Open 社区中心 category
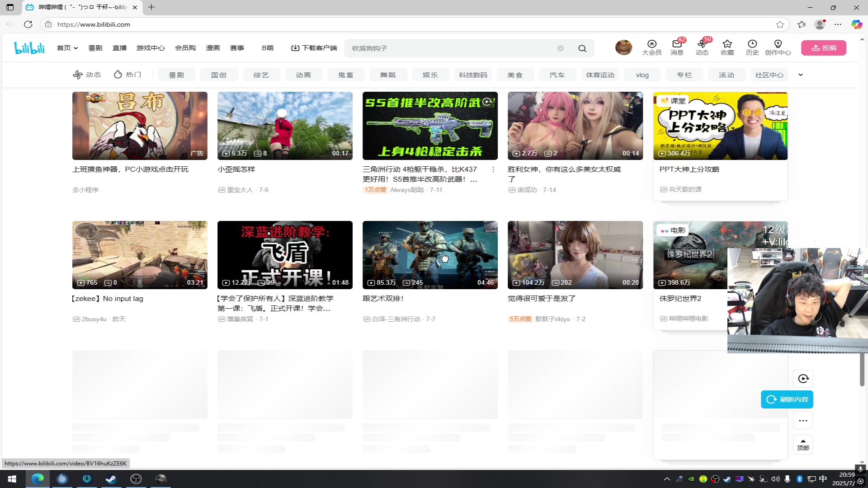Image resolution: width=868 pixels, height=488 pixels. (x=769, y=75)
